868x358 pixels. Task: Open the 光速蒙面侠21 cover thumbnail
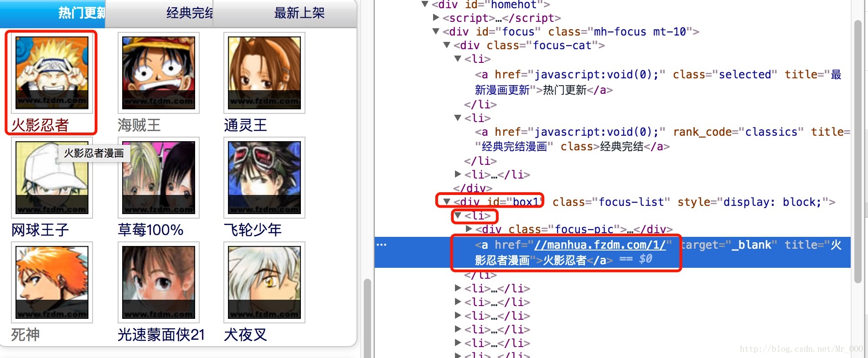point(159,282)
